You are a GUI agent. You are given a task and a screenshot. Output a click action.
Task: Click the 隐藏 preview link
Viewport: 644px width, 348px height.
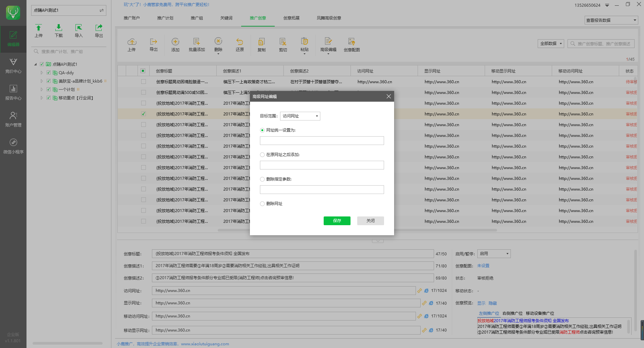492,303
